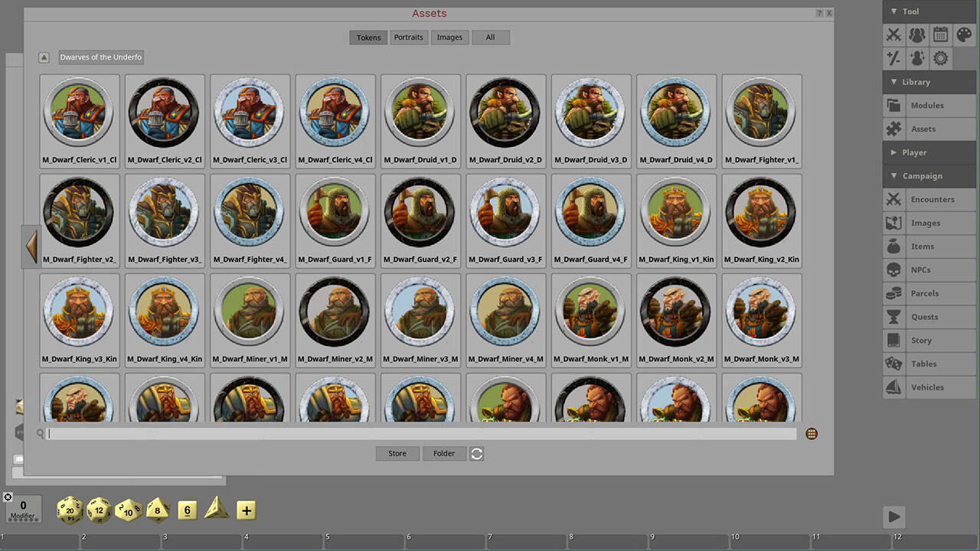Roll the d20 die

point(70,510)
